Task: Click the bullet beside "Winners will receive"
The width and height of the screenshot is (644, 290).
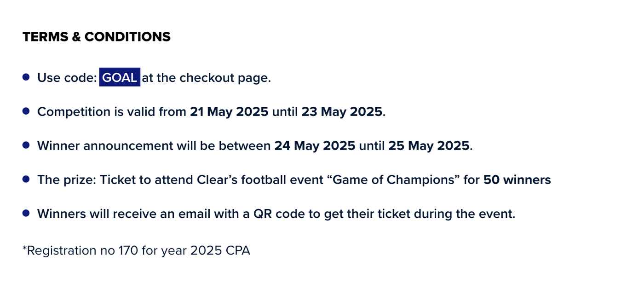Action: pyautogui.click(x=26, y=213)
